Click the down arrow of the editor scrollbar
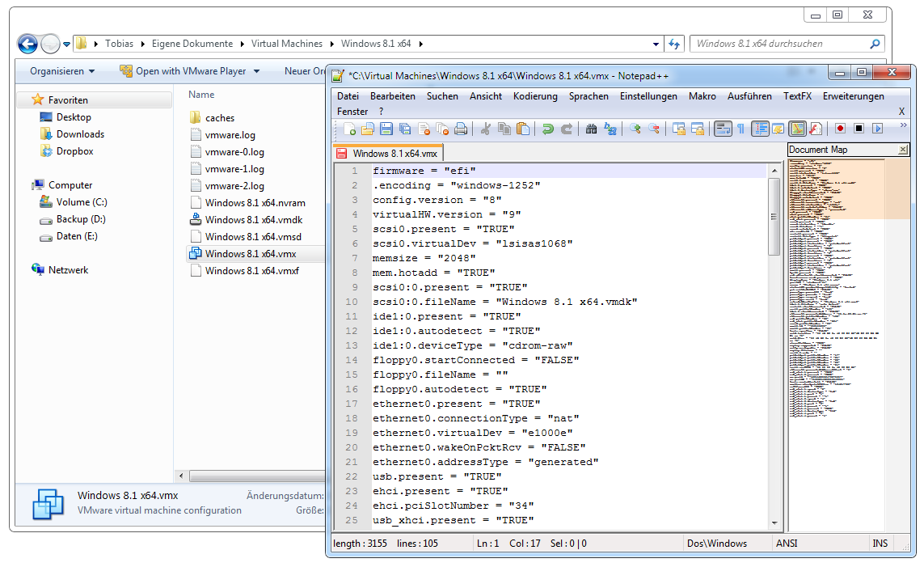 [x=774, y=523]
